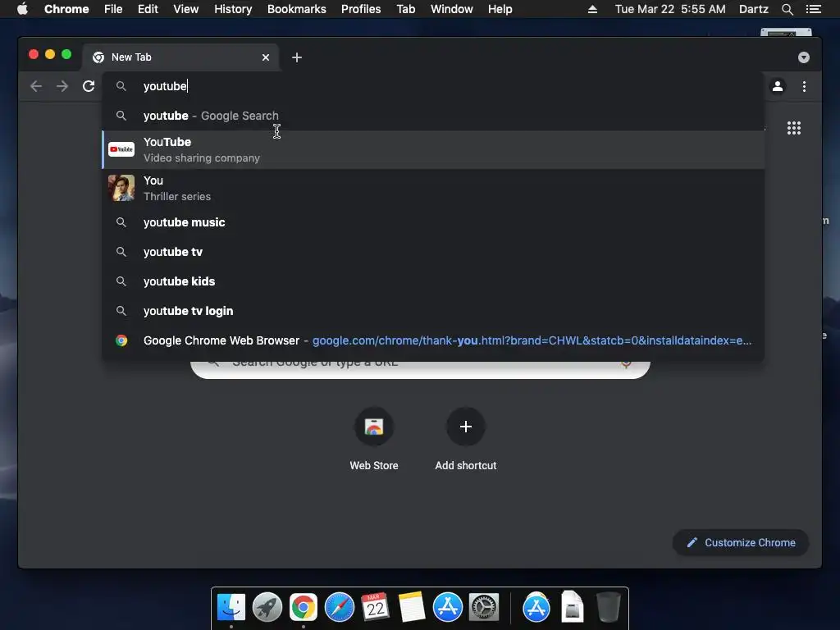Click the Add shortcut plus button
This screenshot has height=630, width=840.
[x=466, y=427]
